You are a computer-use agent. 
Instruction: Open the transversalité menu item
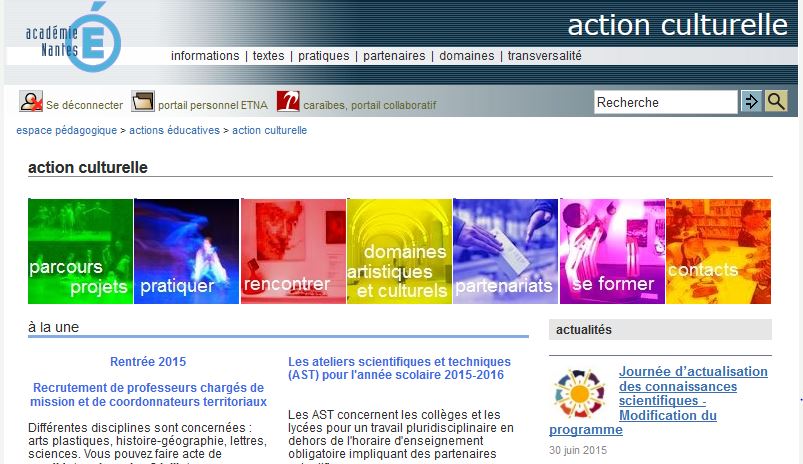(x=544, y=56)
